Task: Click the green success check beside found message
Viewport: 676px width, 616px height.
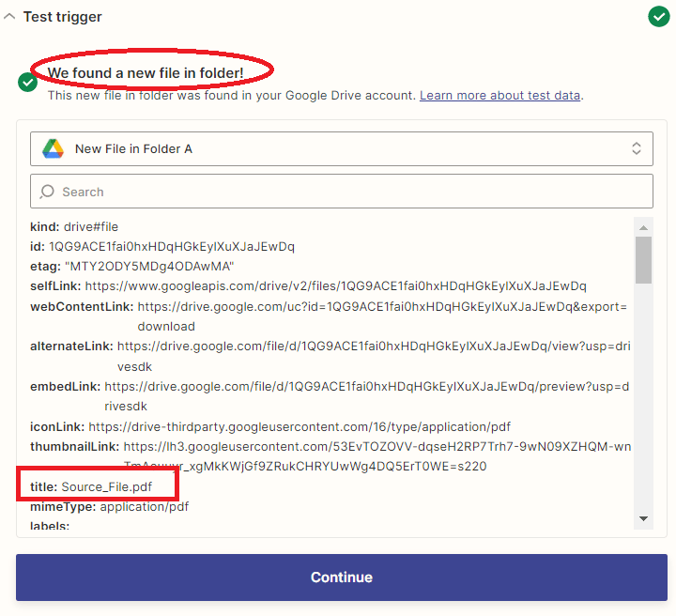Action: click(x=28, y=83)
